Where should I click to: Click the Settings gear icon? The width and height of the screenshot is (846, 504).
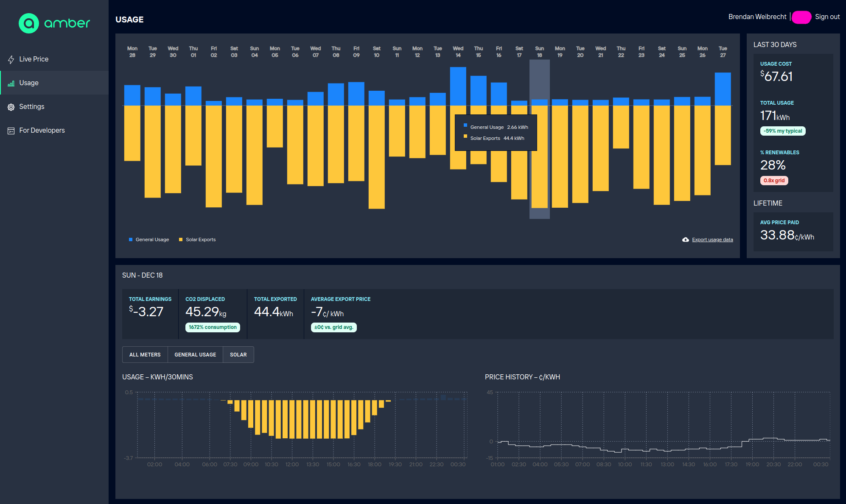click(x=11, y=107)
